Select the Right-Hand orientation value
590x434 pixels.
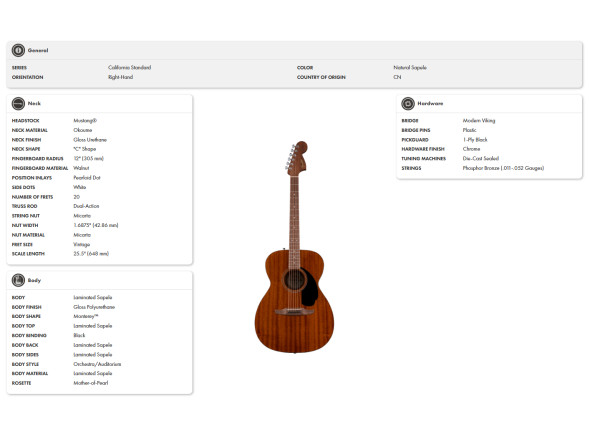pyautogui.click(x=120, y=77)
